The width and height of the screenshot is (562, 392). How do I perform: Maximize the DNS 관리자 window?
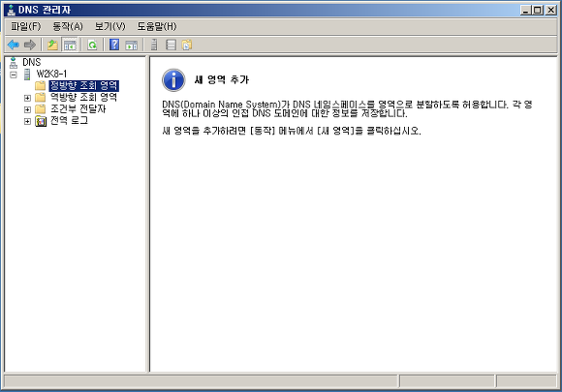pos(538,10)
